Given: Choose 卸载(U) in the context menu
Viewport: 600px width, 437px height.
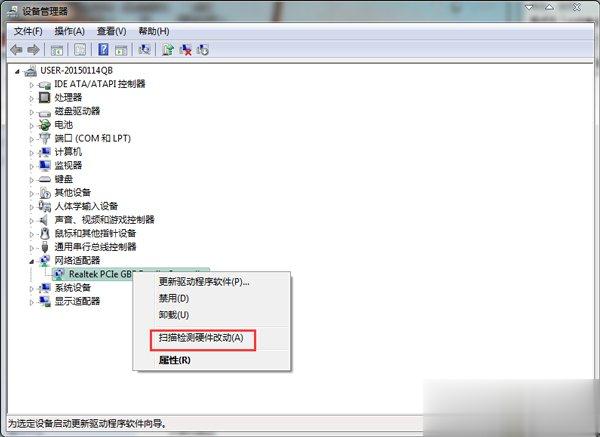Looking at the screenshot, I should (x=174, y=315).
